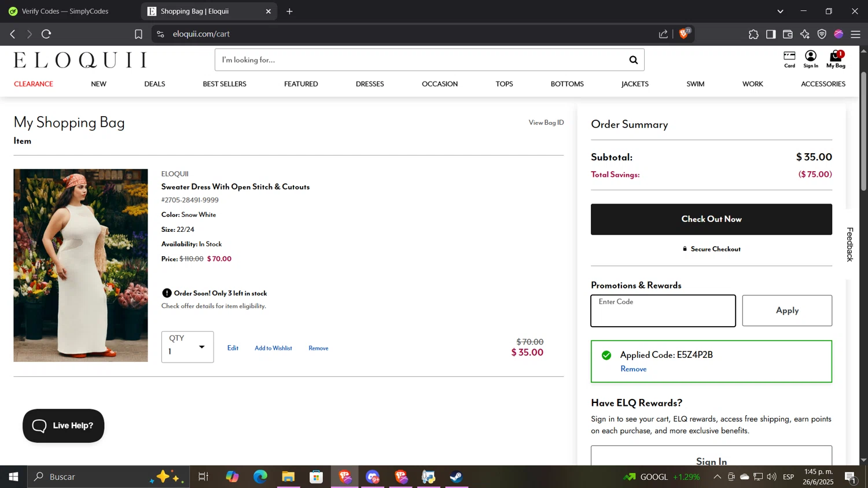Click the taskbar Buscar search box
This screenshot has width=868, height=488.
[x=109, y=477]
